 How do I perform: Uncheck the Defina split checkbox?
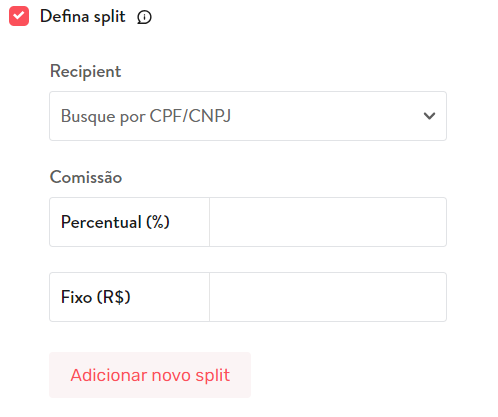click(x=19, y=16)
